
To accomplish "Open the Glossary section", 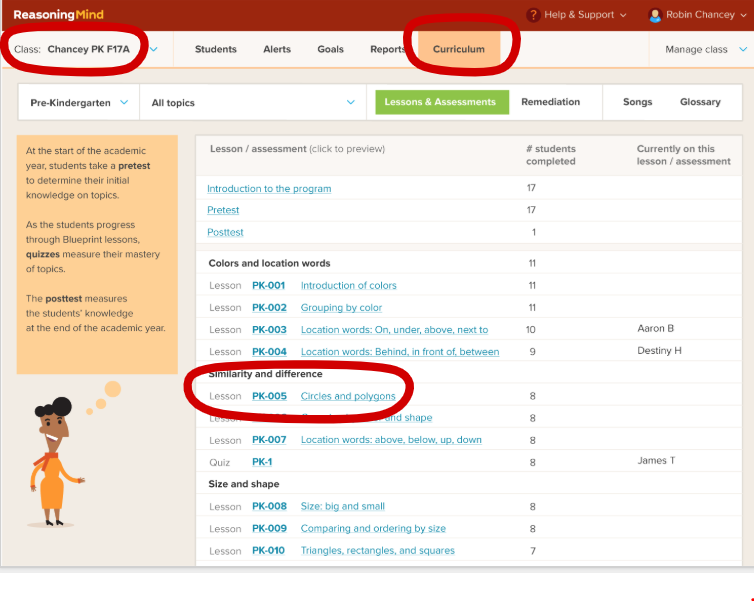I will (x=700, y=102).
